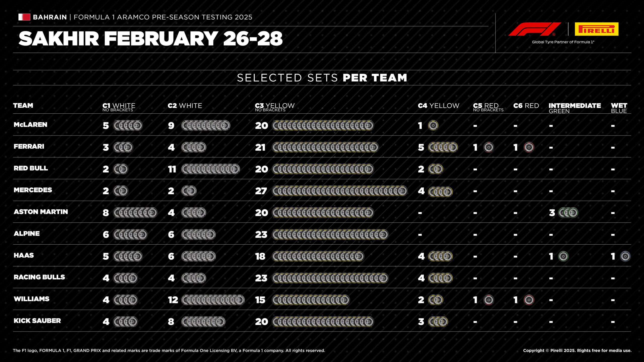Screen dimensions: 644x362
Task: Click Aston Martin's intermediate tyre stack
Action: coord(568,213)
